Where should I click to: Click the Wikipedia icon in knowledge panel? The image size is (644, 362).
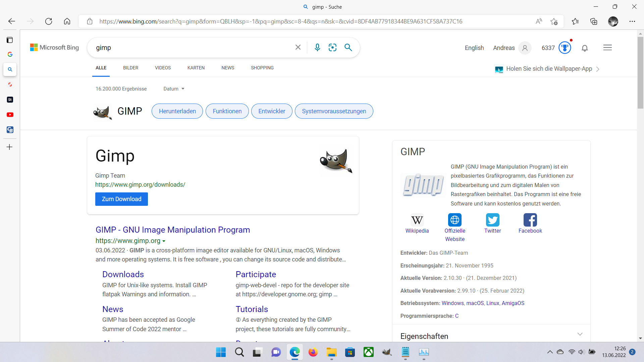tap(417, 220)
